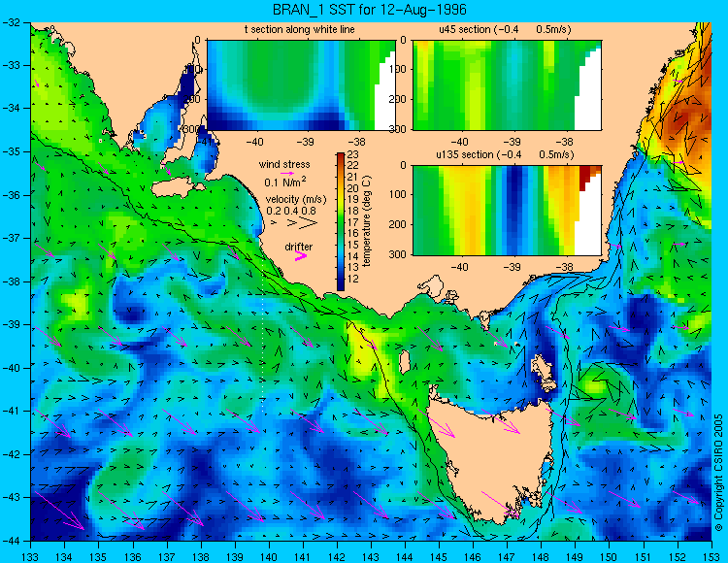728x563 pixels.
Task: Click longitude axis label 136
Action: point(132,556)
